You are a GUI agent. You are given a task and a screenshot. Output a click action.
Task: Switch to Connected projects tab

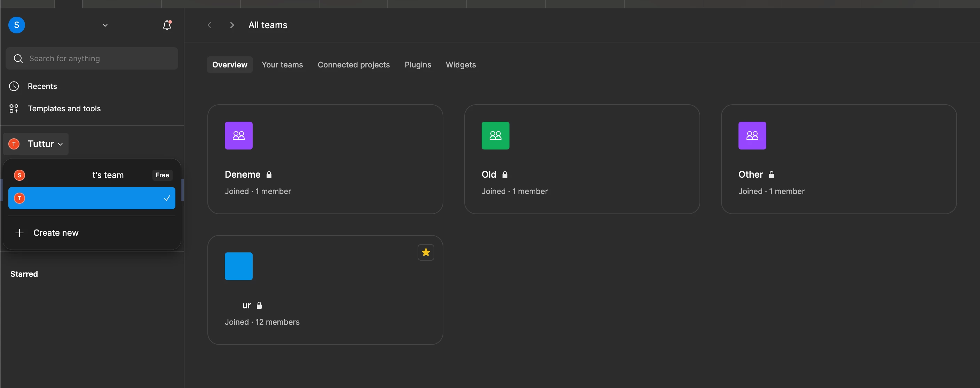coord(354,65)
